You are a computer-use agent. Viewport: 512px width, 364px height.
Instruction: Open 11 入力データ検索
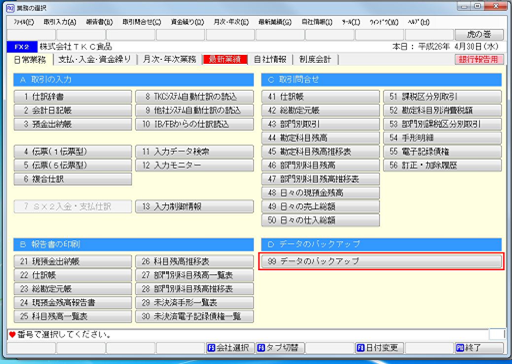[194, 152]
